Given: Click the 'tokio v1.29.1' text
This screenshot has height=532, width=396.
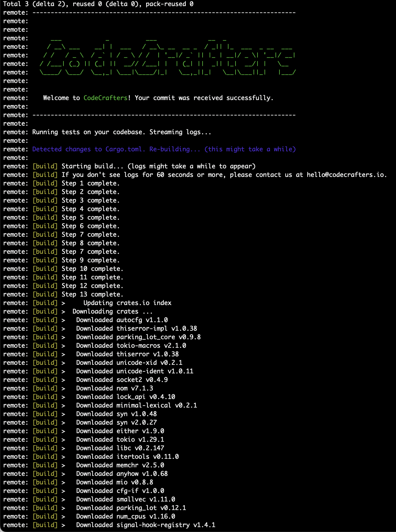Looking at the screenshot, I should (140, 440).
